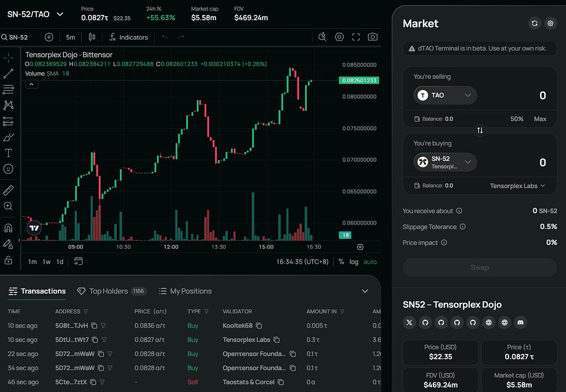This screenshot has height=392, width=566.
Task: Toggle stay in drawing mode
Action: (8, 244)
